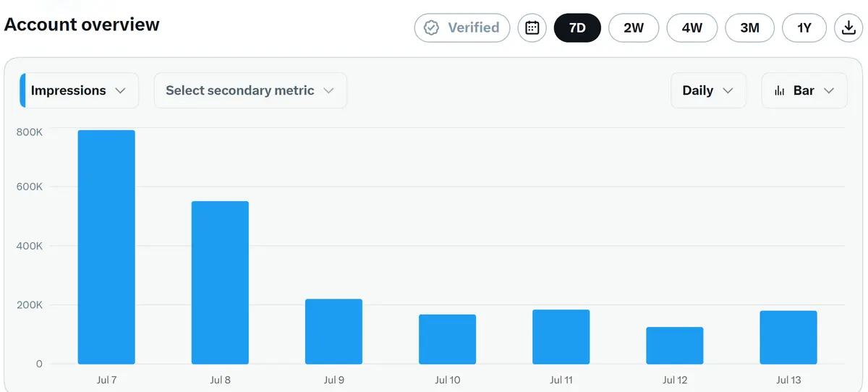Click the download data icon
Viewport: 868px width, 392px height.
pyautogui.click(x=848, y=28)
